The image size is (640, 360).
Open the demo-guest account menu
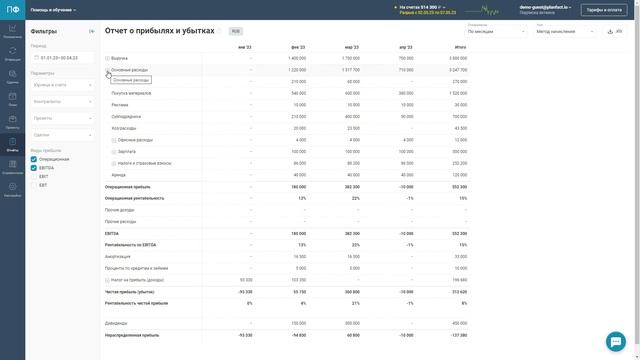(x=545, y=7)
